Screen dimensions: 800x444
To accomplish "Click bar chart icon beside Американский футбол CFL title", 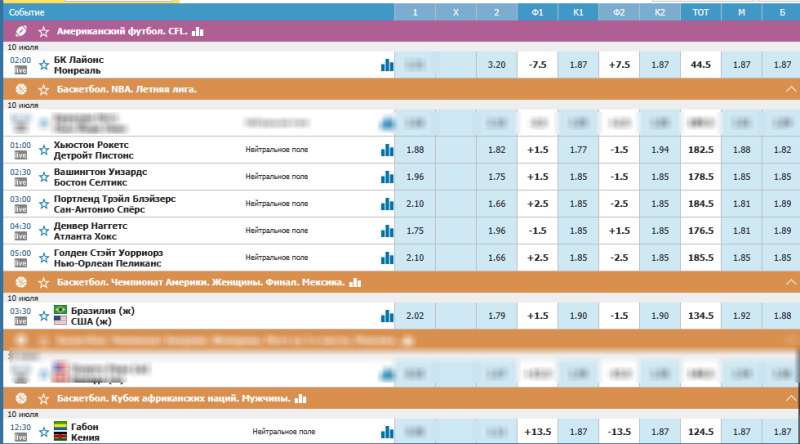I will pyautogui.click(x=197, y=32).
